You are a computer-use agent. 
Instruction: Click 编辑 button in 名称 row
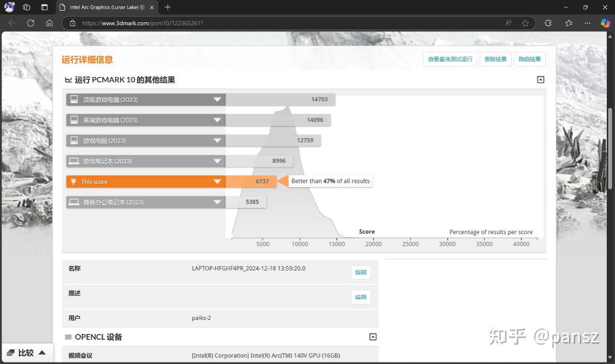361,272
